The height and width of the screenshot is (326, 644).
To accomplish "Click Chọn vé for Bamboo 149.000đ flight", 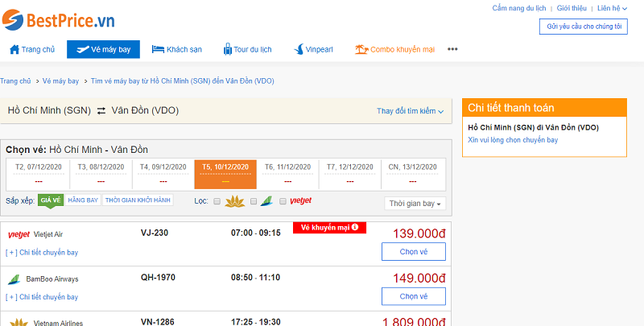I will click(x=414, y=296).
